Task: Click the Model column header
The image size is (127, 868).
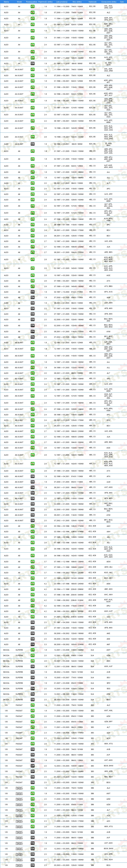Action: coord(19,2)
